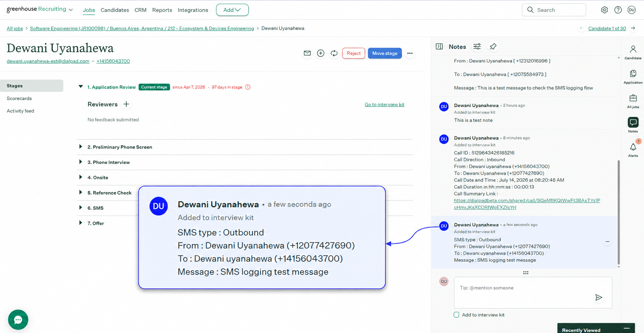Check the Add to interview kit checkbox
This screenshot has height=333, width=644.
pos(456,315)
